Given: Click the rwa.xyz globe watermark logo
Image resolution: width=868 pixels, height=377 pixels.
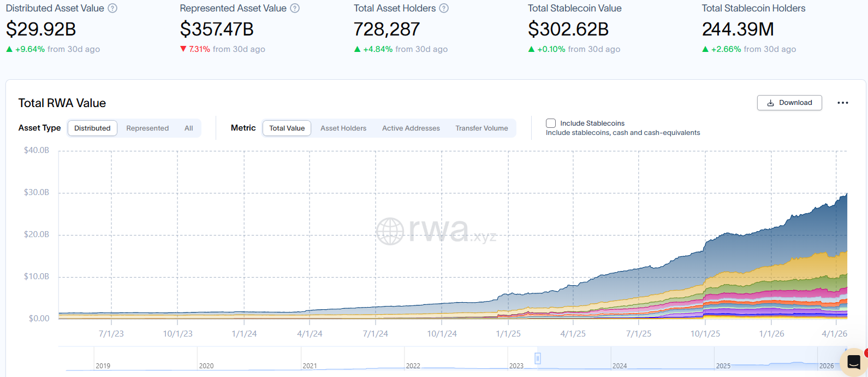Looking at the screenshot, I should pyautogui.click(x=390, y=231).
